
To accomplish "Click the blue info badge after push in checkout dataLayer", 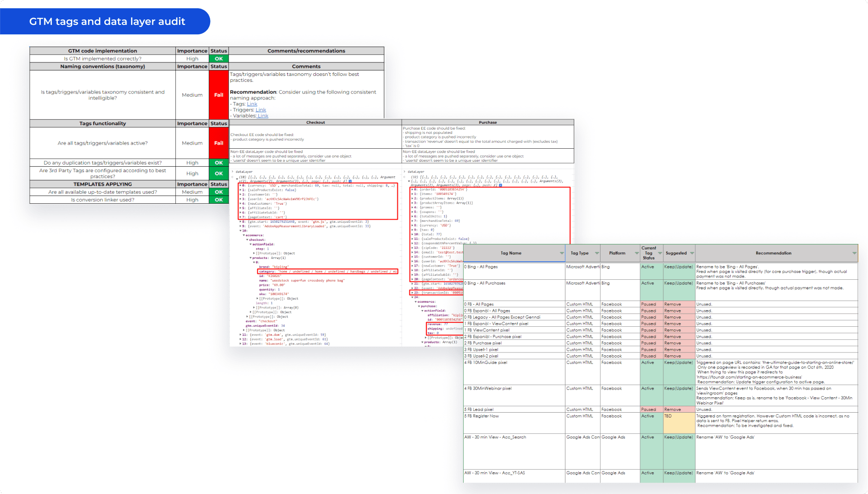I will pyautogui.click(x=350, y=181).
